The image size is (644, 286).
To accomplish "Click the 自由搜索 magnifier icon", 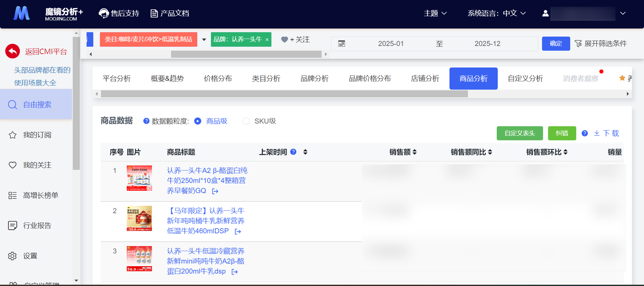I will [12, 105].
